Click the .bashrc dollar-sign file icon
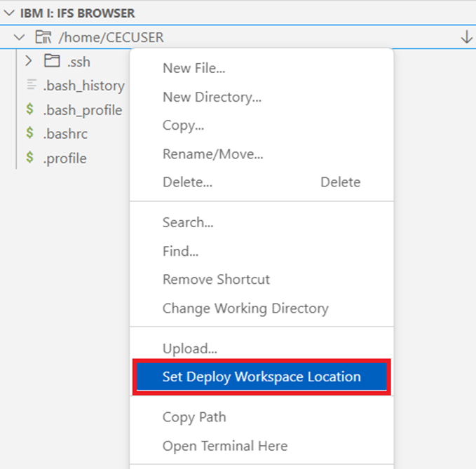This screenshot has width=476, height=469. coord(30,134)
